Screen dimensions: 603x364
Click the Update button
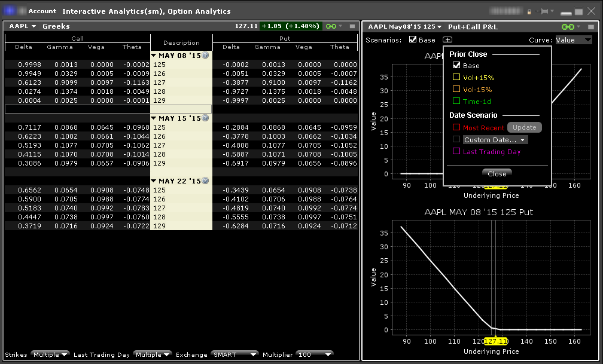click(x=525, y=128)
